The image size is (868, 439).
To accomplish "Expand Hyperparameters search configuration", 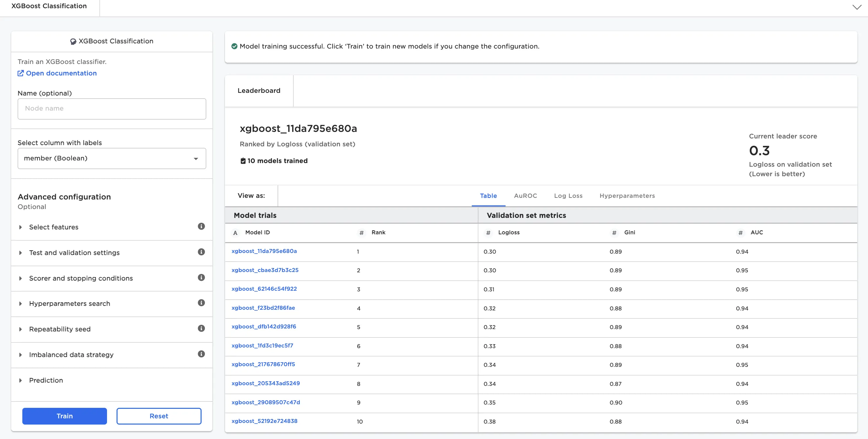I will tap(69, 303).
